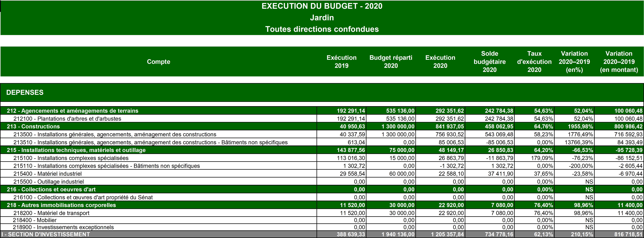Viewport: 644px width, 238px height.
Task: Click 212100 Plantations d'arbres et d'arbustes row
Action: point(67,119)
